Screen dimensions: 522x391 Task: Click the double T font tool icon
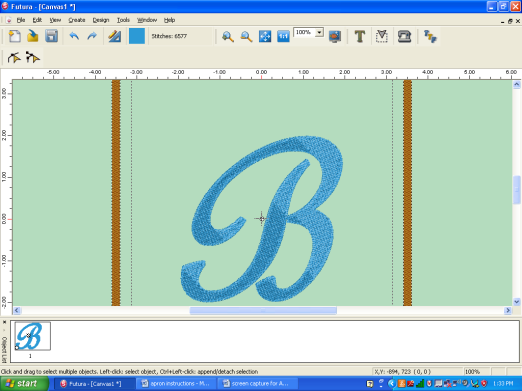coord(430,36)
